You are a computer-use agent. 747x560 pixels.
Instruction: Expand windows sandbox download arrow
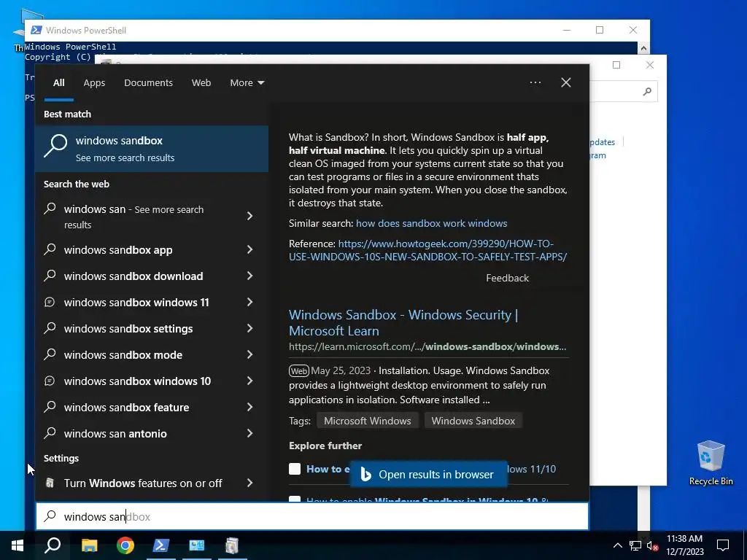(249, 276)
